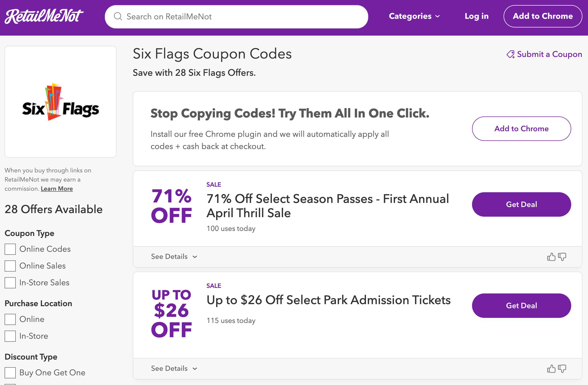Thumbs up the 71% Off season pass deal
This screenshot has height=385, width=588.
551,257
